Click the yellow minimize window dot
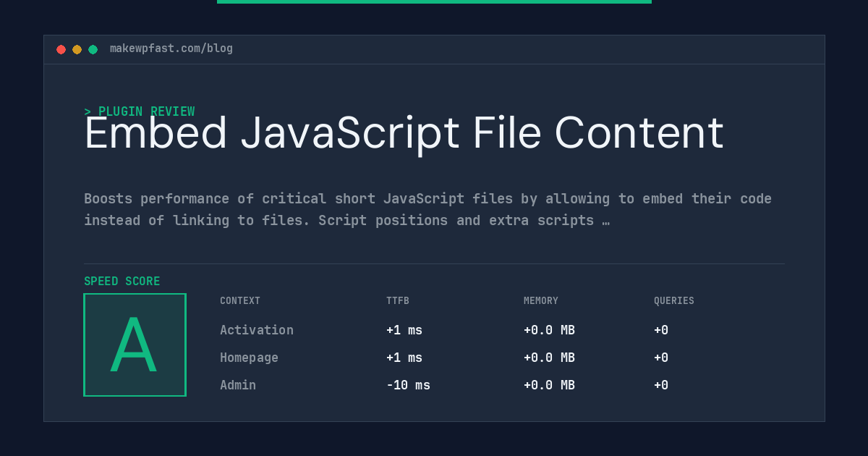 (x=77, y=49)
